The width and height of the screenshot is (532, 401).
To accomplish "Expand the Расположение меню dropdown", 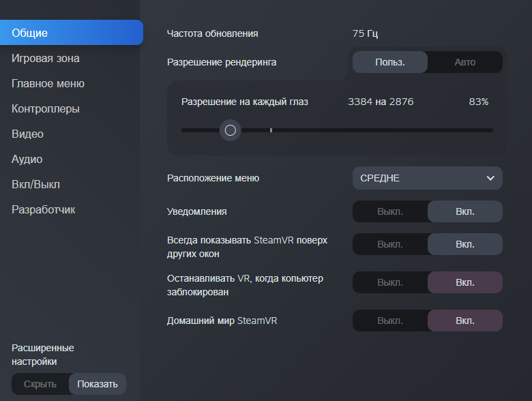I will pyautogui.click(x=428, y=178).
